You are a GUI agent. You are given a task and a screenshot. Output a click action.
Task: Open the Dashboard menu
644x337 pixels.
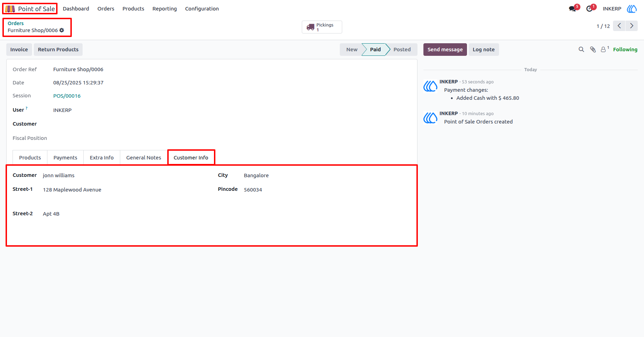76,9
